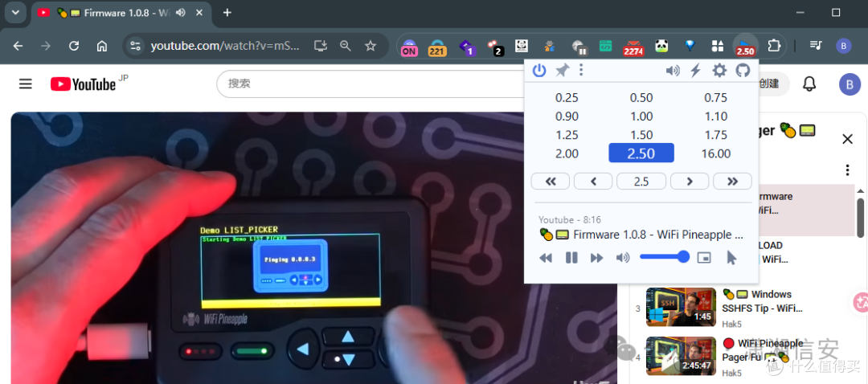Click the ON extension icon
The image size is (868, 384).
[409, 47]
